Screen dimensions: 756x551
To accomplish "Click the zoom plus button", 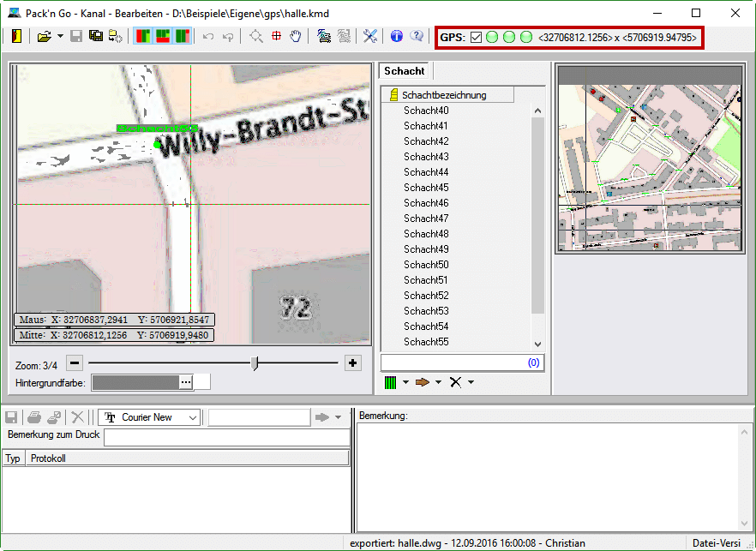I will click(x=352, y=362).
